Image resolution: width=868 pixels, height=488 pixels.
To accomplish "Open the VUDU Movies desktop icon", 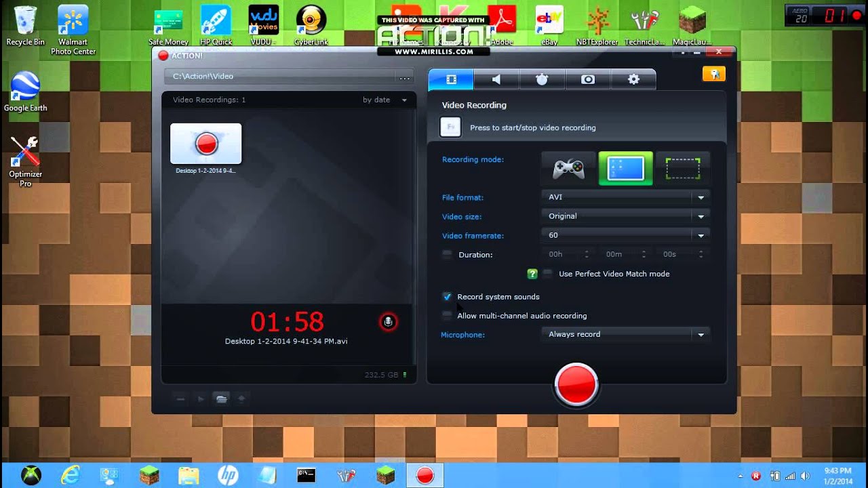I will coord(263,26).
